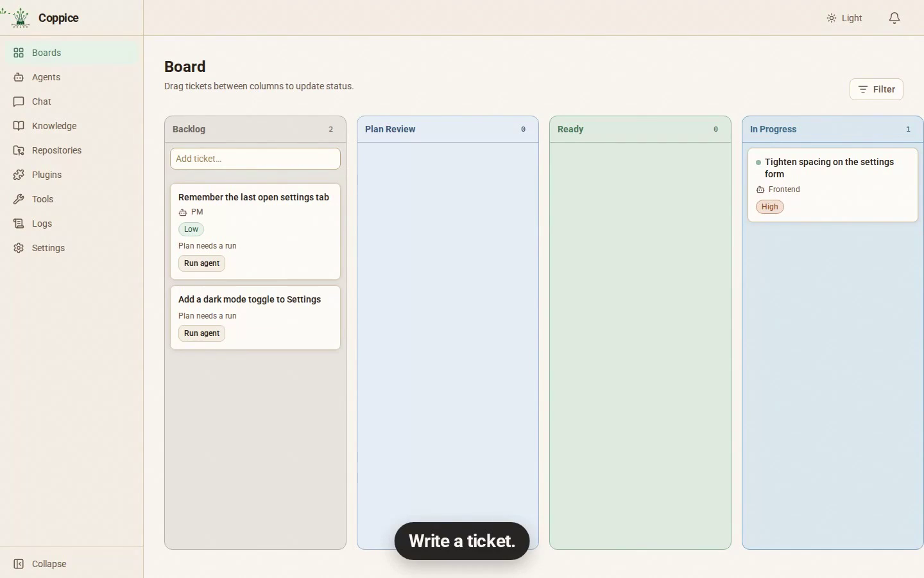Toggle the Light theme switch

(x=844, y=18)
